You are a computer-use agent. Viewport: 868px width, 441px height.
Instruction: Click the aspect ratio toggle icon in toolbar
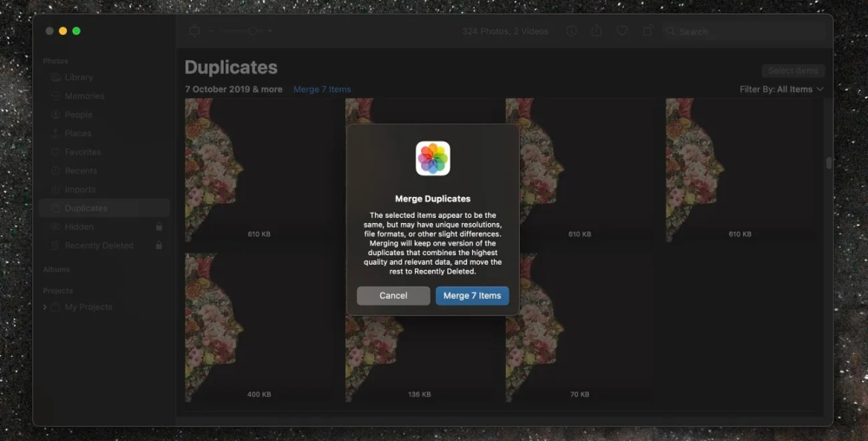pyautogui.click(x=194, y=31)
